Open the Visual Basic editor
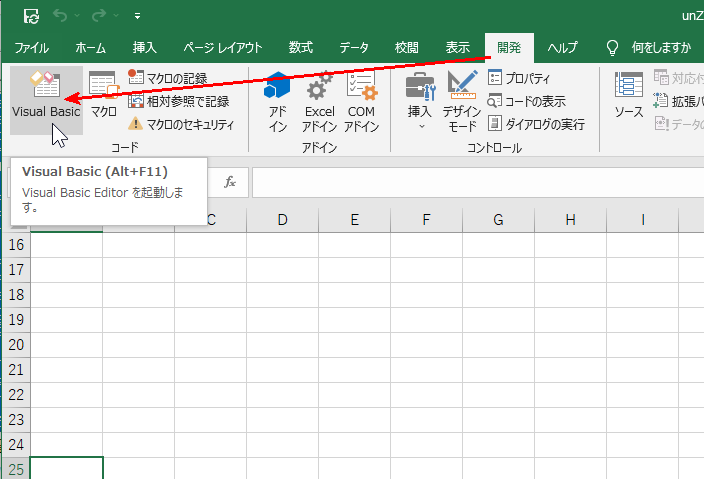 (x=46, y=97)
